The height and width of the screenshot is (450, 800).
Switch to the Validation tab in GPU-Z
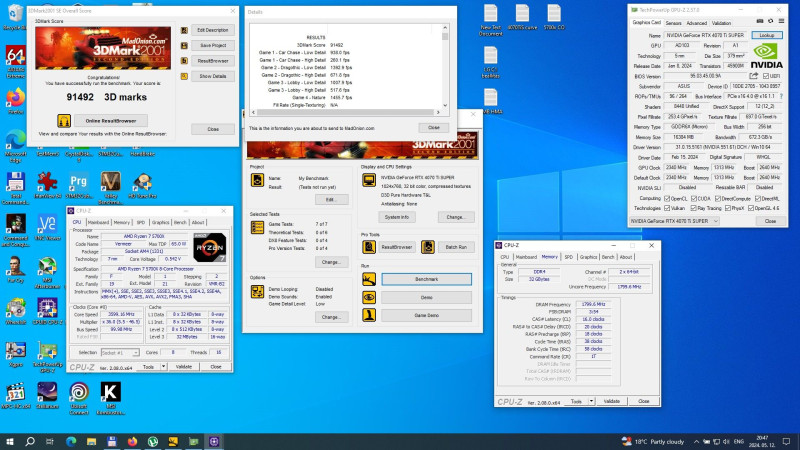click(x=721, y=23)
